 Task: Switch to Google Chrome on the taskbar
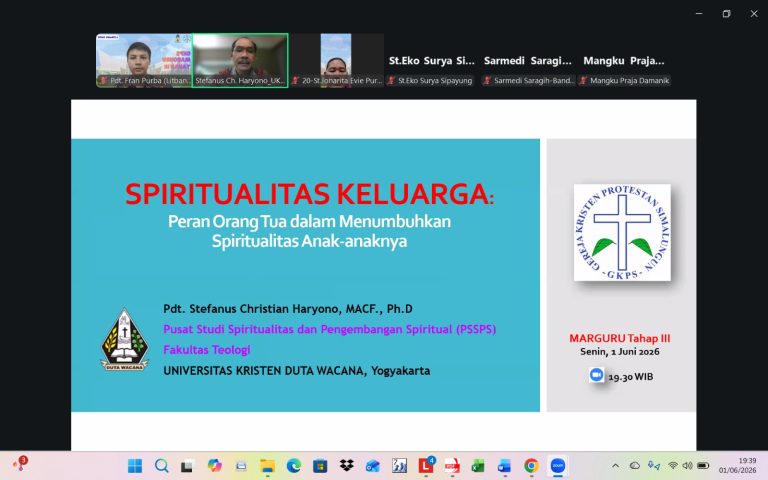click(x=531, y=466)
